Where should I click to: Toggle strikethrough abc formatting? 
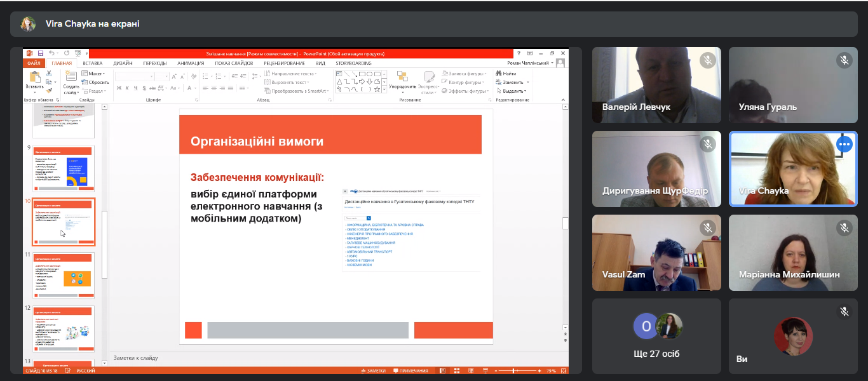153,88
